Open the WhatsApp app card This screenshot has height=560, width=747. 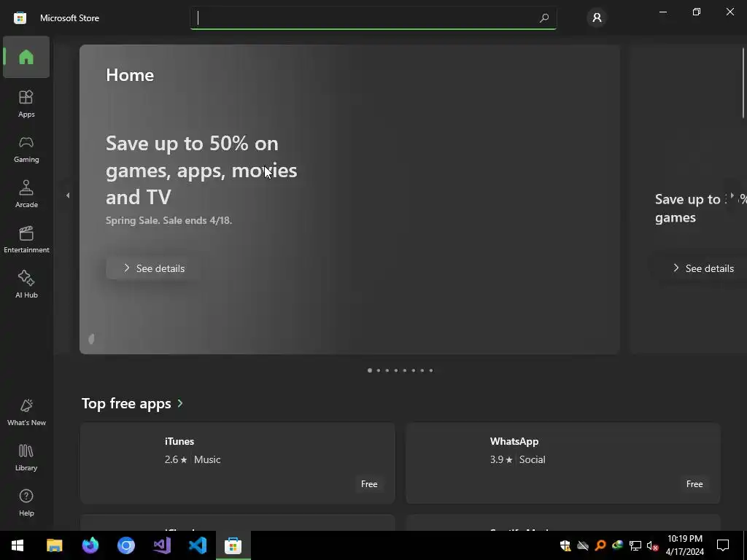click(x=562, y=463)
